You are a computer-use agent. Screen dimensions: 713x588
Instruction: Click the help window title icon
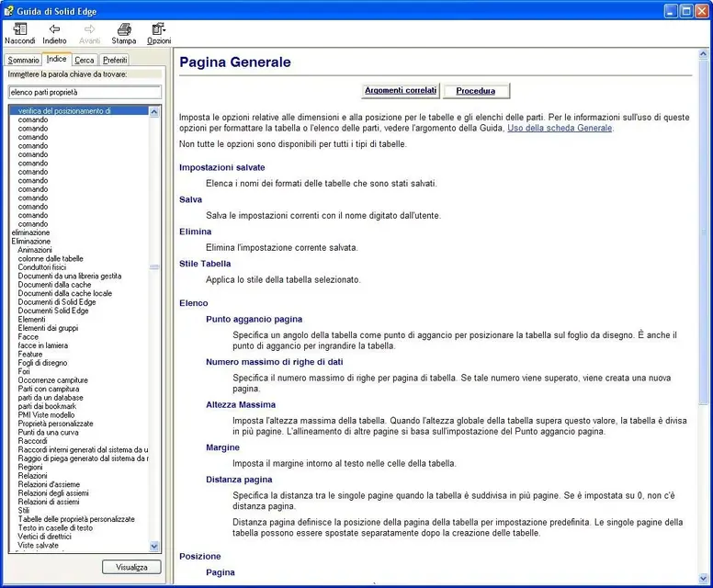[8, 10]
